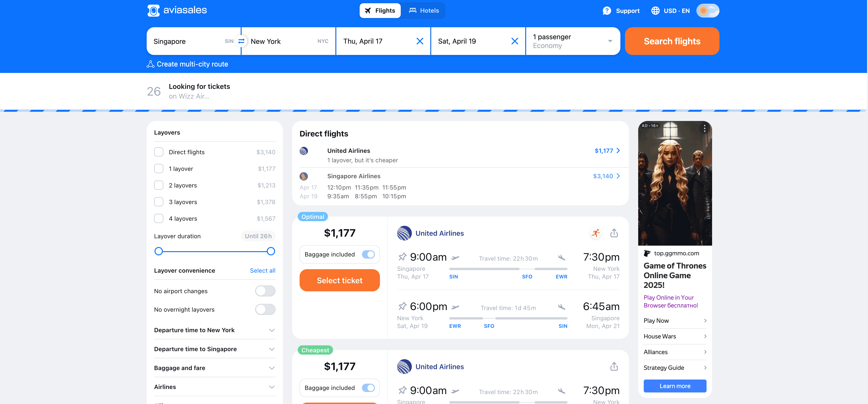The height and width of the screenshot is (404, 868).
Task: Enable No airport changes toggle
Action: point(265,291)
